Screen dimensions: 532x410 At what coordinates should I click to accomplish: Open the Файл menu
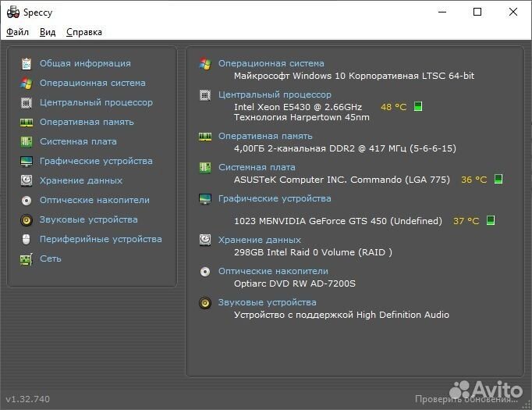click(17, 32)
